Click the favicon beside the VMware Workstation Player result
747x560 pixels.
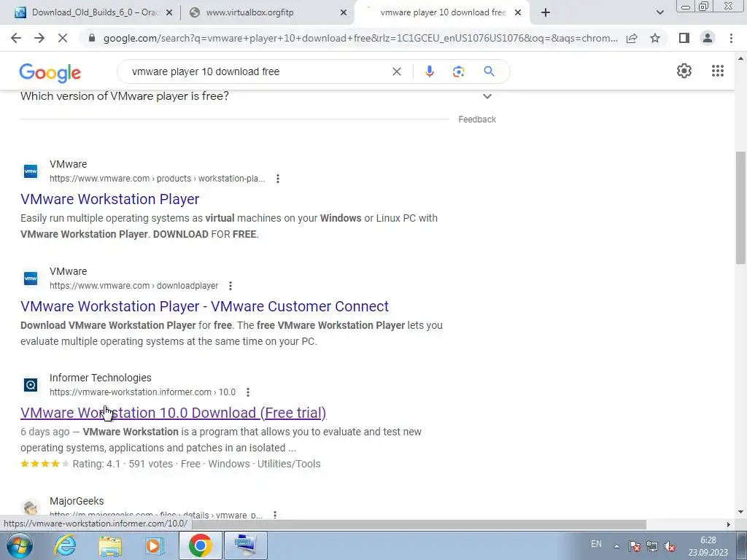click(x=31, y=171)
